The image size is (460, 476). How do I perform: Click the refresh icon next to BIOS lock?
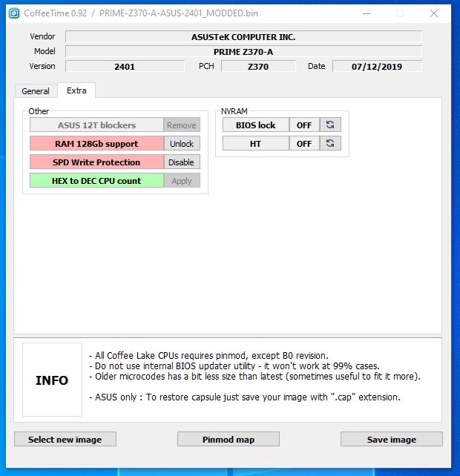[330, 125]
